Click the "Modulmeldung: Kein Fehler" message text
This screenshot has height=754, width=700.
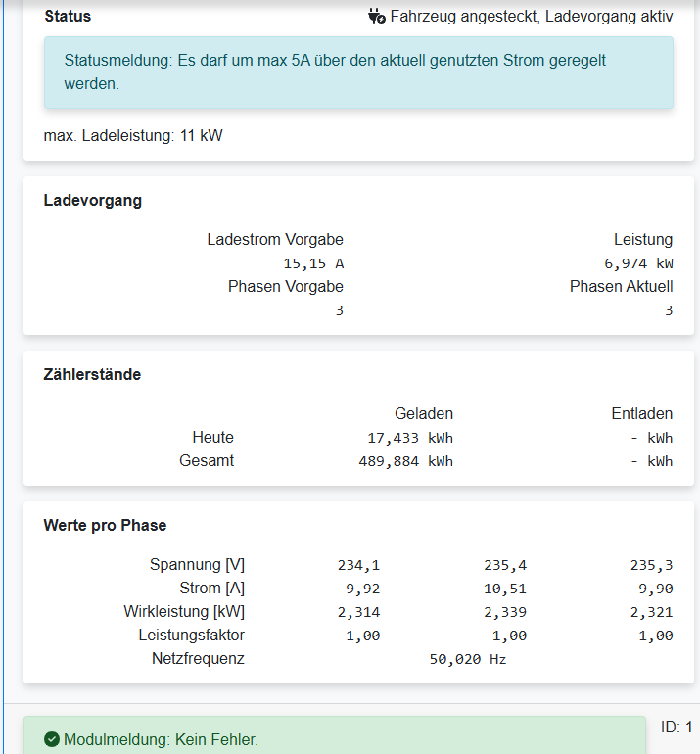click(161, 739)
